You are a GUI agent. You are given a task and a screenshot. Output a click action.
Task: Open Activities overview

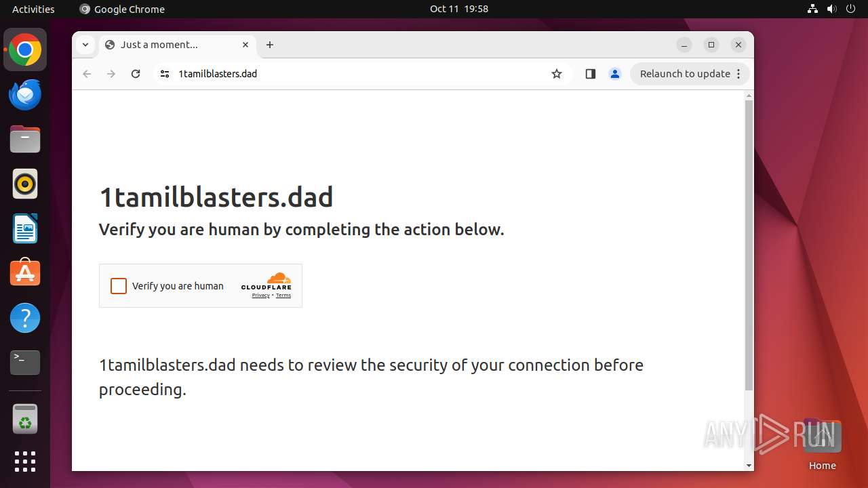click(33, 9)
